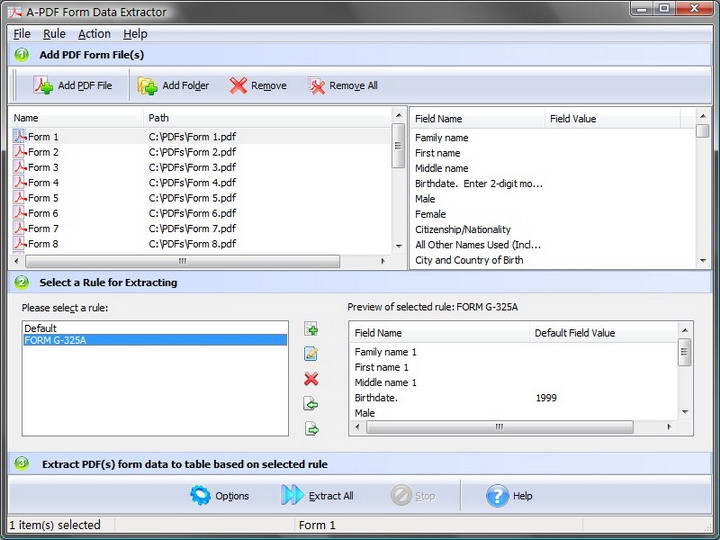The width and height of the screenshot is (720, 540).
Task: Select the Form 1 PDF icon in file list
Action: coord(20,136)
